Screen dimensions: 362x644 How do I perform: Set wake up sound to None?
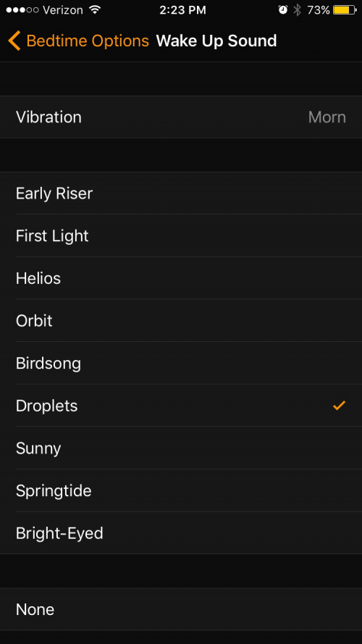point(181,609)
